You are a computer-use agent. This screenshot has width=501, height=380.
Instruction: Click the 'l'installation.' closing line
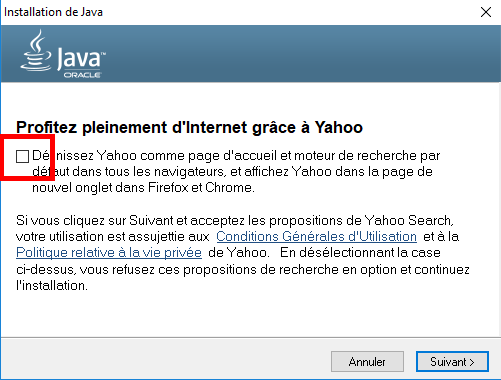(x=52, y=285)
